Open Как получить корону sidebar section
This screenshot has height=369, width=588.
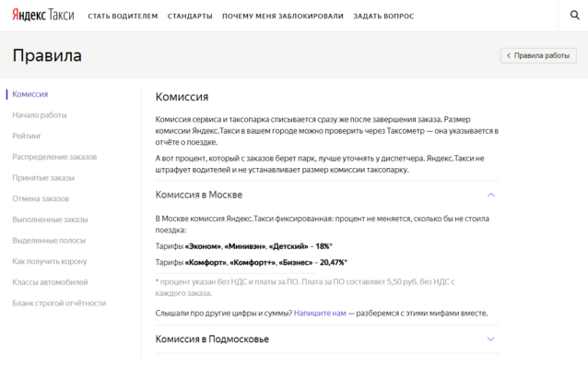click(50, 261)
